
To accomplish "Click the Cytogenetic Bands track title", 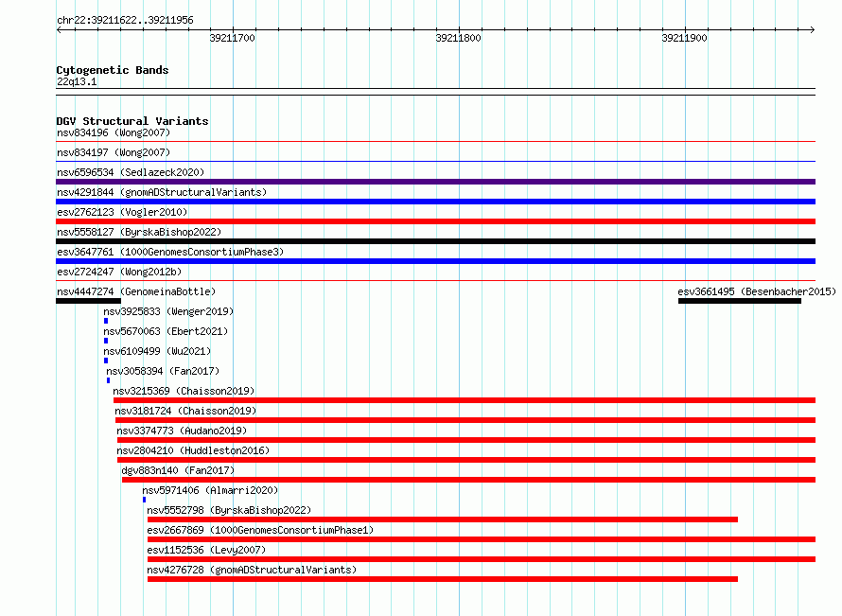I will tap(113, 70).
